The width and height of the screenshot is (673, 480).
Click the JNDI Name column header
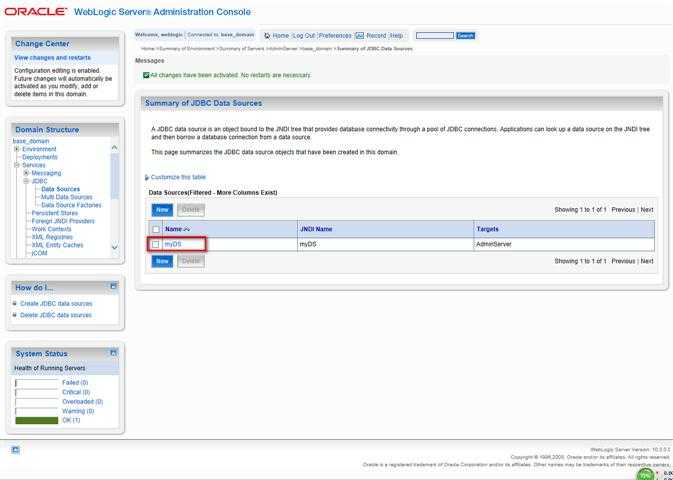pos(316,230)
